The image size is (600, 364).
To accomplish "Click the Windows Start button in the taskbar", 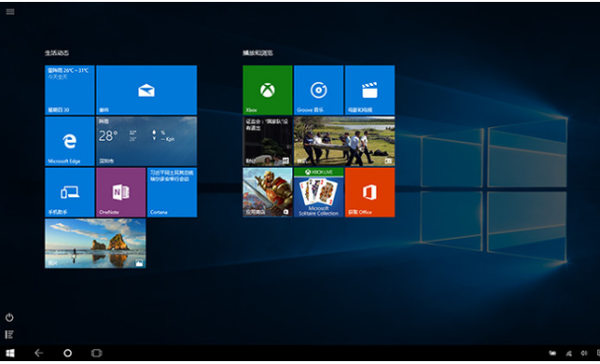I will (x=10, y=353).
